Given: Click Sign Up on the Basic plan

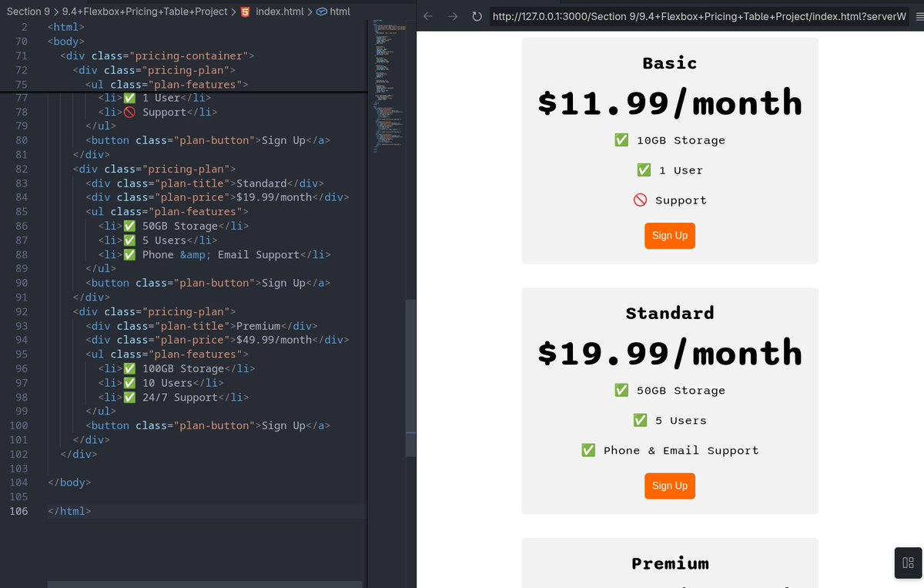Looking at the screenshot, I should (669, 235).
